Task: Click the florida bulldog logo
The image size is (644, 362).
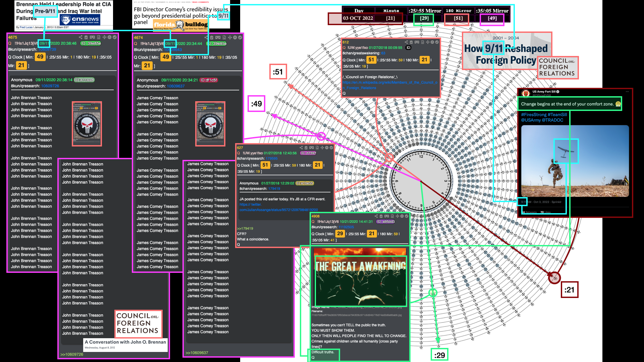Action: pos(180,25)
